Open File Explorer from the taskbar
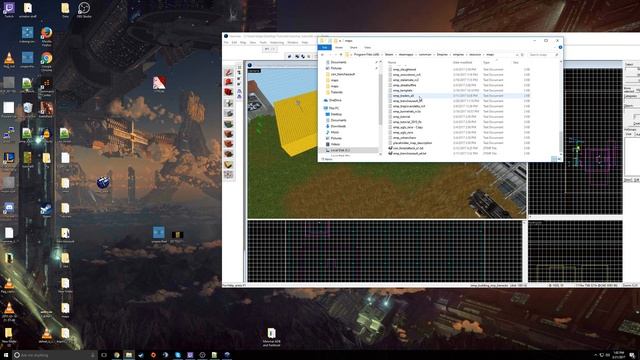The height and width of the screenshot is (360, 640). coord(129,355)
